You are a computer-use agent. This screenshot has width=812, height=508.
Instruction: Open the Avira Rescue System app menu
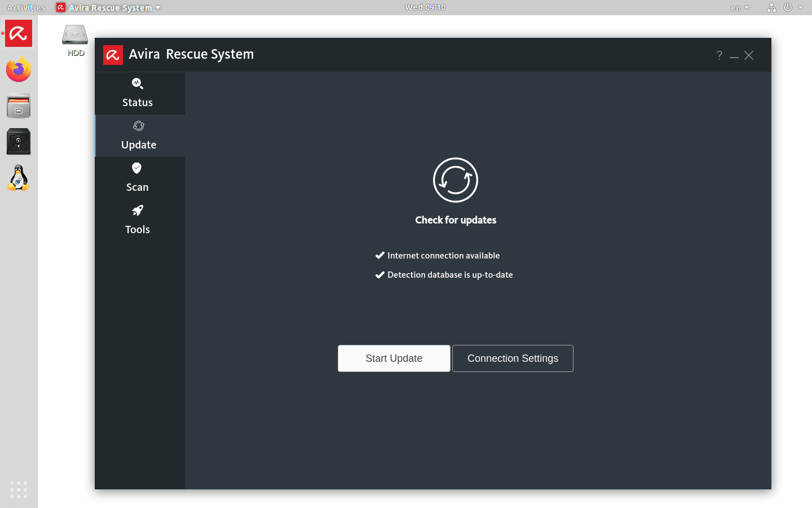coord(109,7)
